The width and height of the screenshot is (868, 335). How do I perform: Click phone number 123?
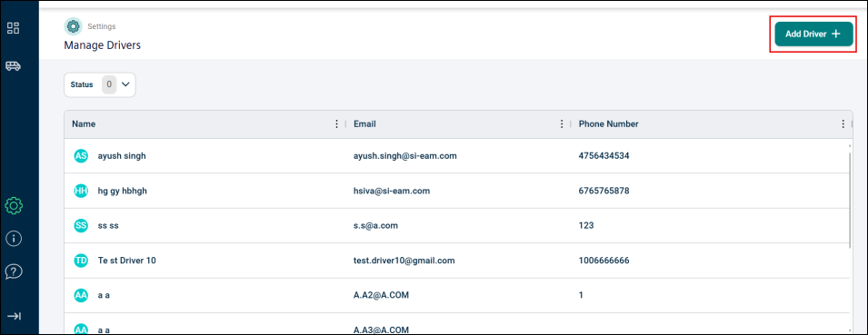[x=586, y=225]
